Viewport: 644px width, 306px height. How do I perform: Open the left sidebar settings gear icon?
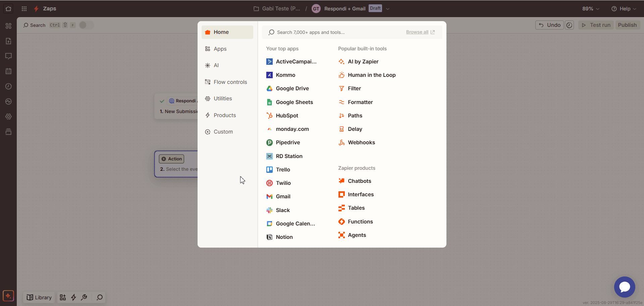pyautogui.click(x=8, y=116)
